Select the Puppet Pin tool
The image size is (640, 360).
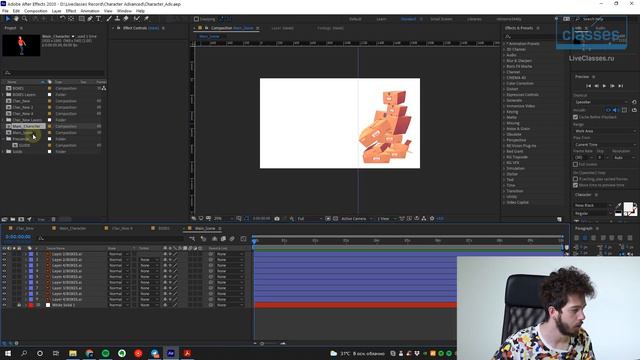tap(146, 19)
